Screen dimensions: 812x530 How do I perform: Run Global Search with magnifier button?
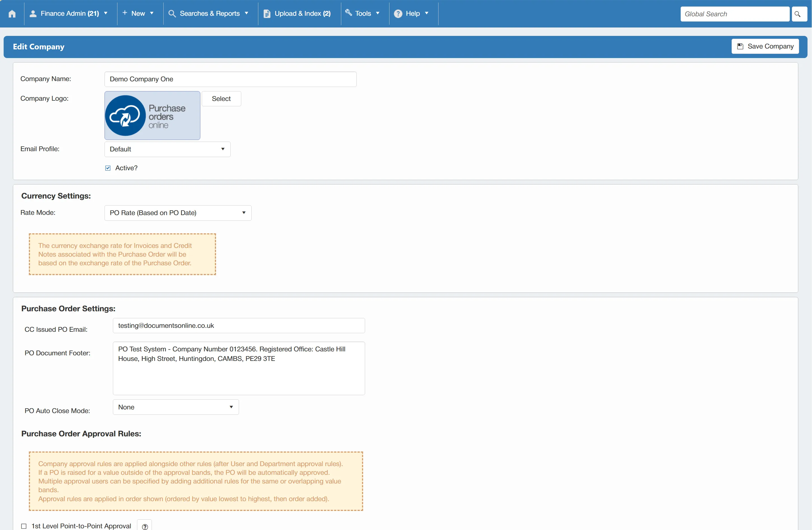pos(799,14)
